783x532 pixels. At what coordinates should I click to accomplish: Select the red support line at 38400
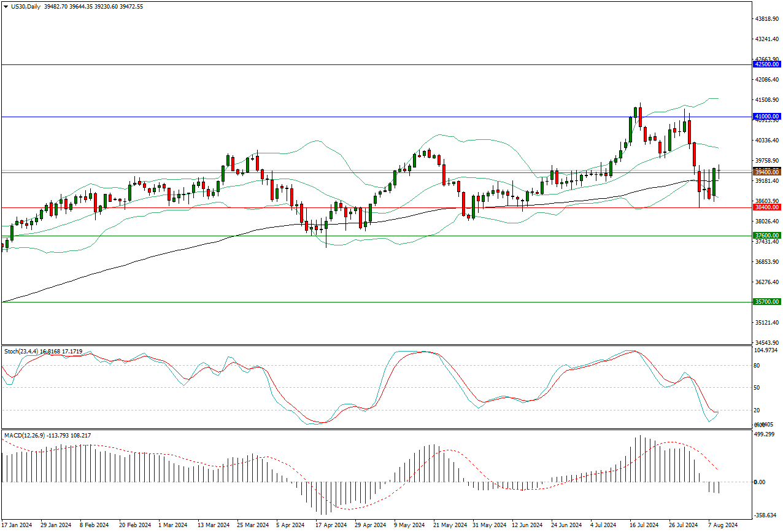pyautogui.click(x=368, y=207)
